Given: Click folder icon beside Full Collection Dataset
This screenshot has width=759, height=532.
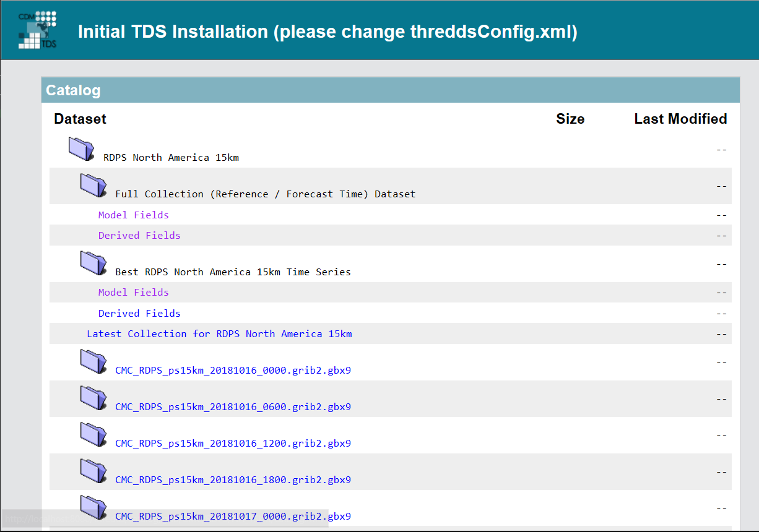Looking at the screenshot, I should click(x=93, y=185).
